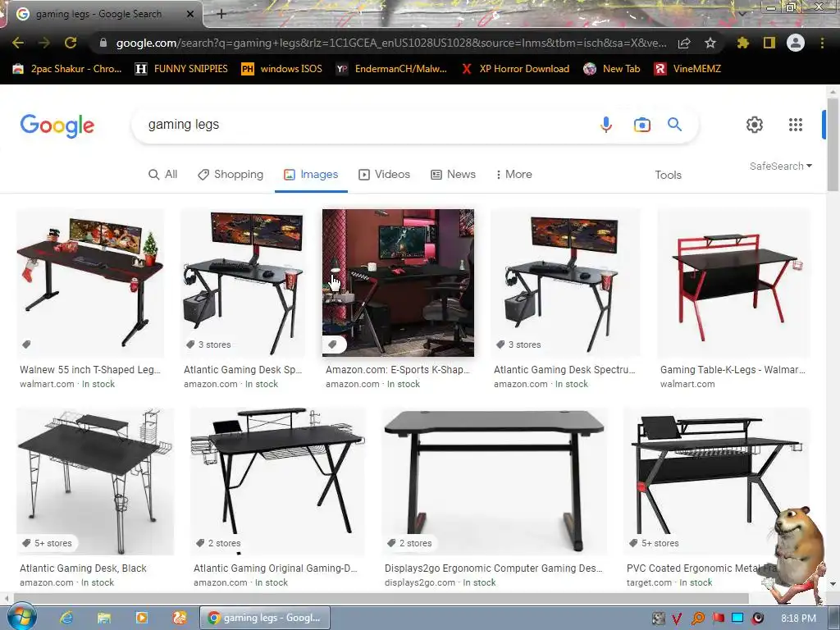Select the Images tab

pos(311,175)
